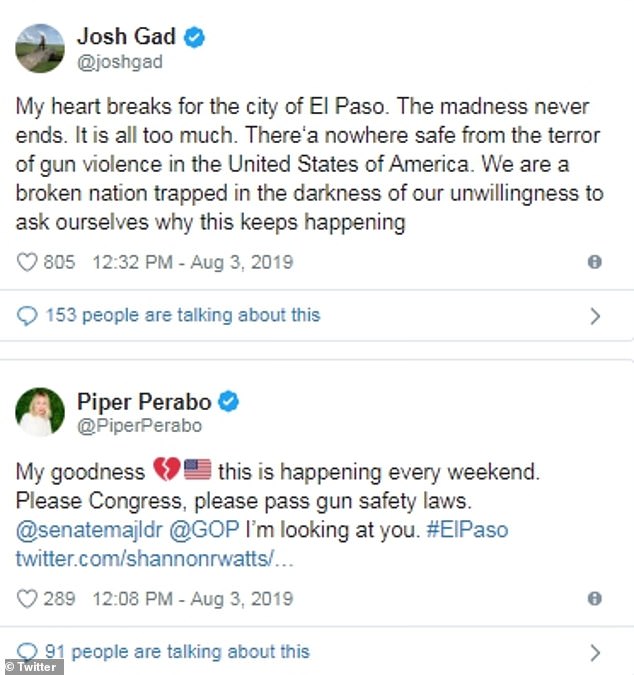The height and width of the screenshot is (675, 634).
Task: Click the reply bubble icon beside 153 people
Action: pos(27,316)
